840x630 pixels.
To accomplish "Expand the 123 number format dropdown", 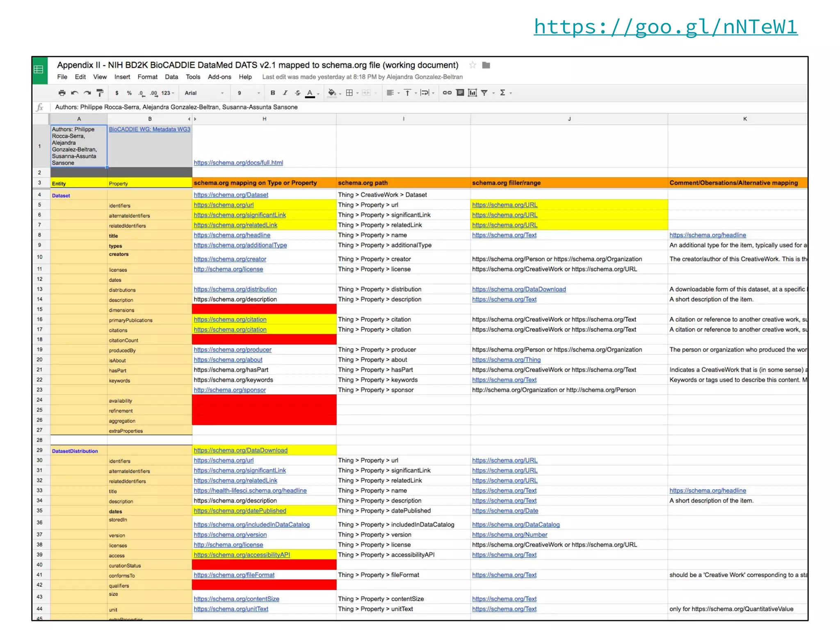I will (x=167, y=93).
